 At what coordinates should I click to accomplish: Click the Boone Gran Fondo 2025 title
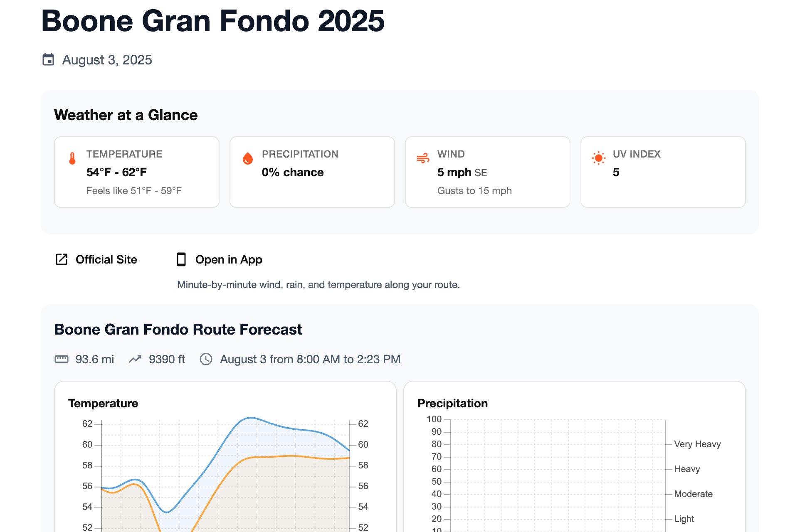(x=213, y=21)
